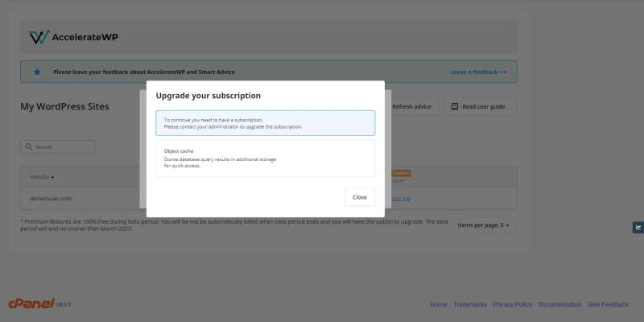Click the Upgrade your subscription heading
Image resolution: width=644 pixels, height=322 pixels.
coord(208,96)
